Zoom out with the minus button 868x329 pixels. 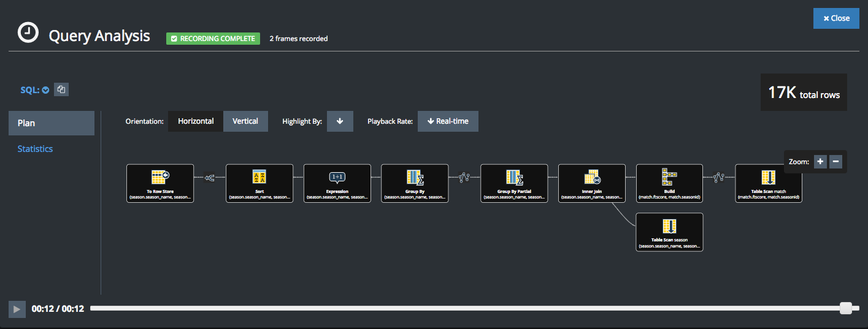[x=835, y=162]
